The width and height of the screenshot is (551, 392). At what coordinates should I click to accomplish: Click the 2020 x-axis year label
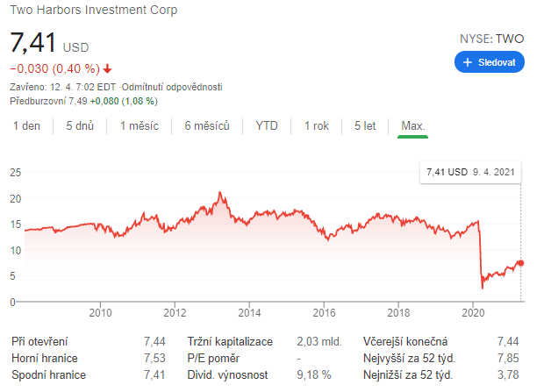(474, 313)
